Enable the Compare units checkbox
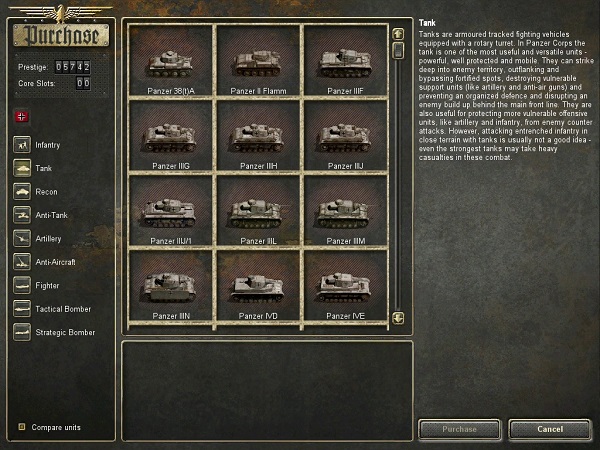The height and width of the screenshot is (450, 600). [x=22, y=426]
